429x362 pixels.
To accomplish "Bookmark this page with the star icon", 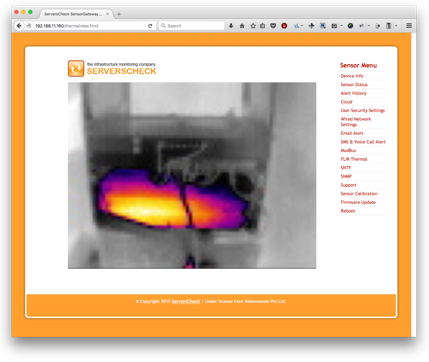I will point(253,26).
